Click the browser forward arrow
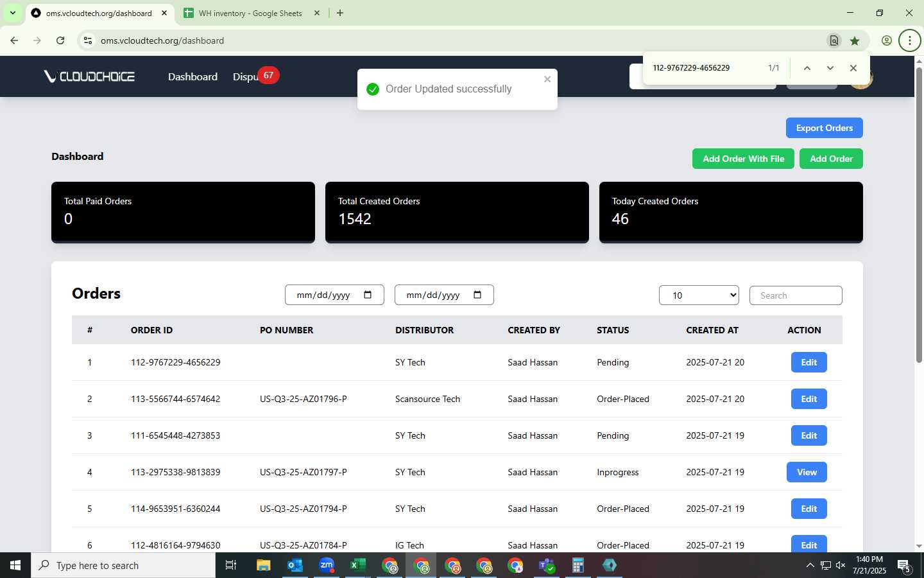The width and height of the screenshot is (924, 578). 37,40
